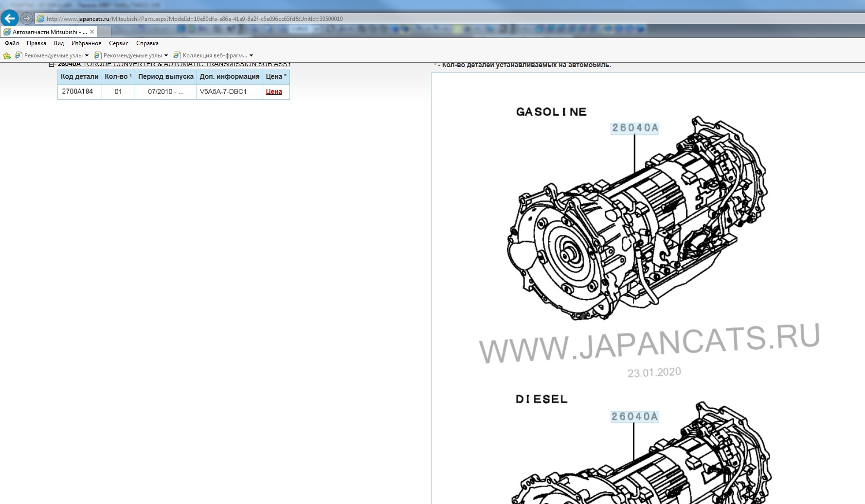Expand the second Рекомендуемые узлы favorites dropdown
Screen dimensions: 865x504
(166, 55)
